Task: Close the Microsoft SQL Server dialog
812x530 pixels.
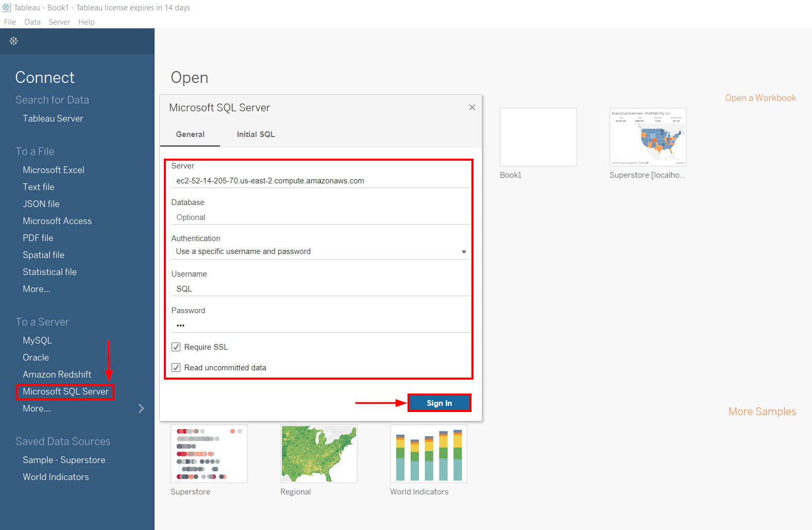Action: coord(472,107)
